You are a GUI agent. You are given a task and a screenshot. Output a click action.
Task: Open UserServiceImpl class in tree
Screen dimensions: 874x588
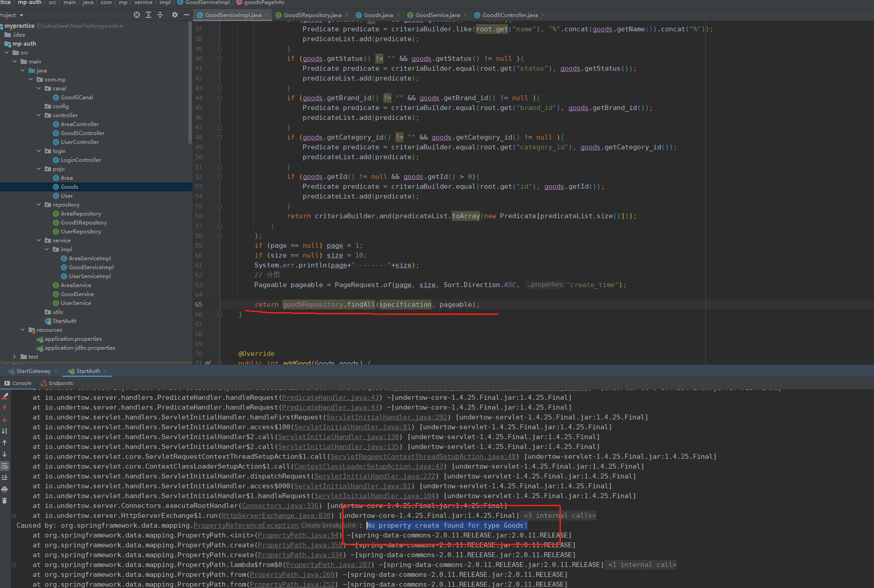pyautogui.click(x=89, y=276)
